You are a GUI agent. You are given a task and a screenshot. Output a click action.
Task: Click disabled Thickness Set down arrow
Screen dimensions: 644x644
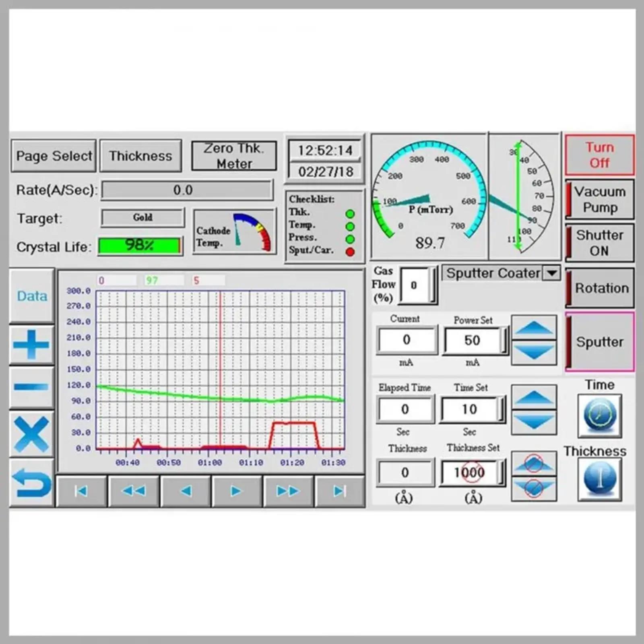pos(534,489)
